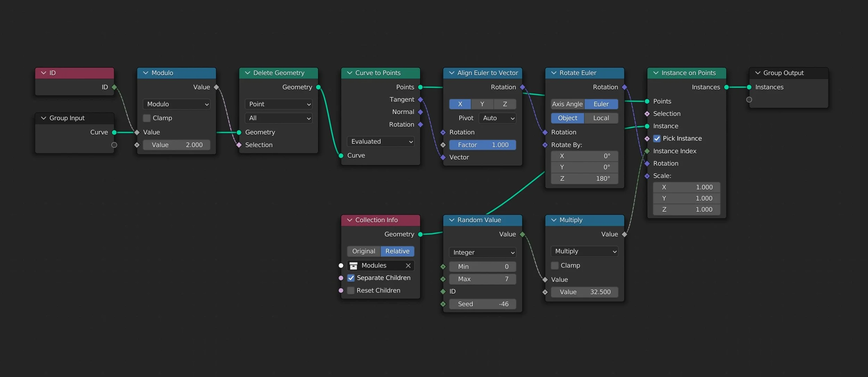Clear the Modules collection with X icon

[x=408, y=266]
